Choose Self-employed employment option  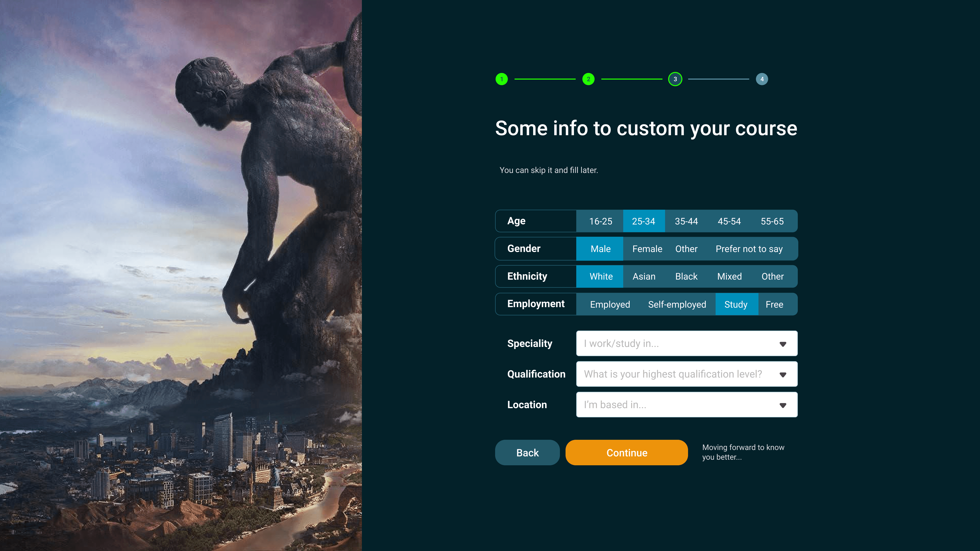tap(677, 305)
